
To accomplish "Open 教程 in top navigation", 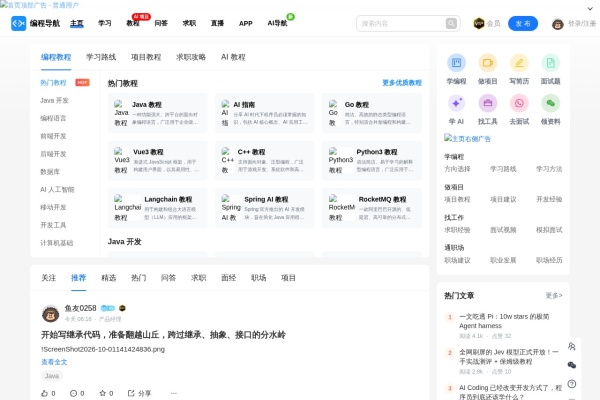I will click(x=133, y=23).
